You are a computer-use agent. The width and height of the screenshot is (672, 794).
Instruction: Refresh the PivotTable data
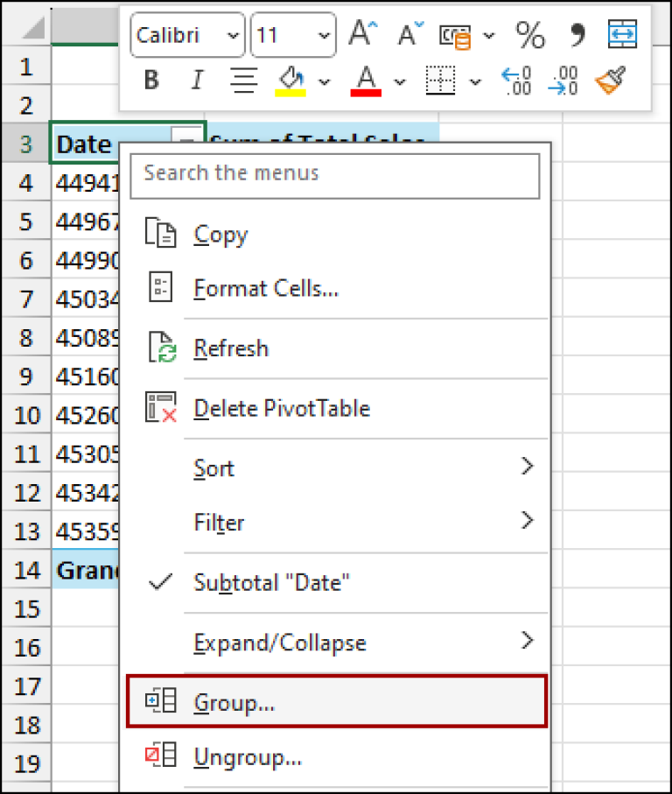231,348
